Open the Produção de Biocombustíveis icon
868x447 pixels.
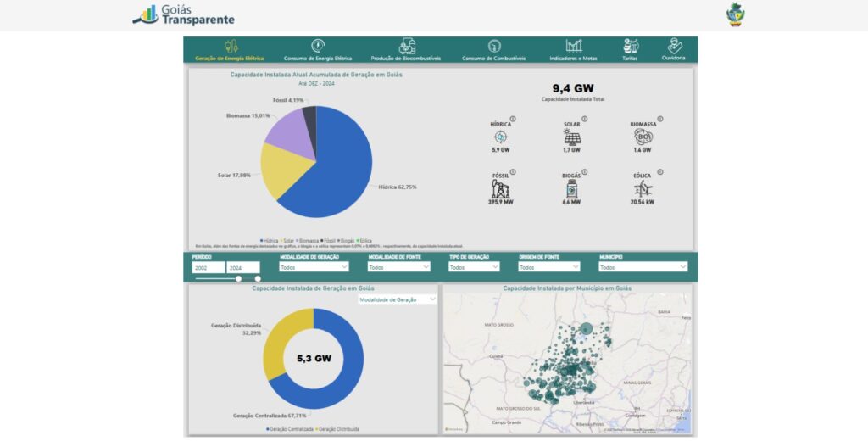(x=408, y=46)
